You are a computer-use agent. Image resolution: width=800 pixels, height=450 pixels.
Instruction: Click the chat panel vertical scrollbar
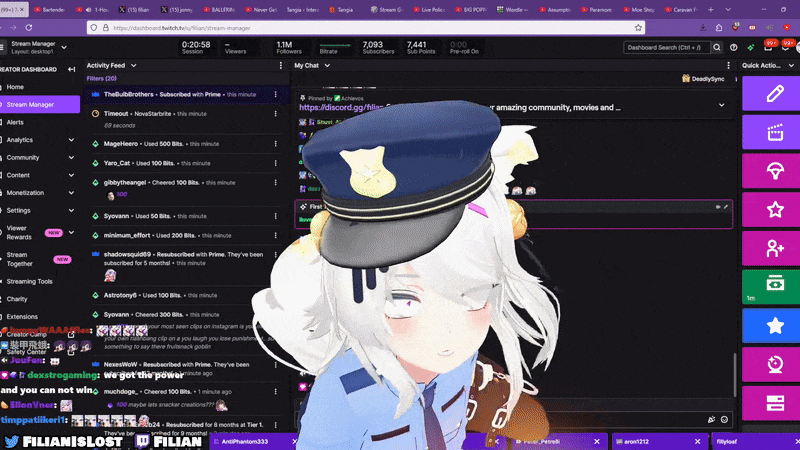(735, 374)
